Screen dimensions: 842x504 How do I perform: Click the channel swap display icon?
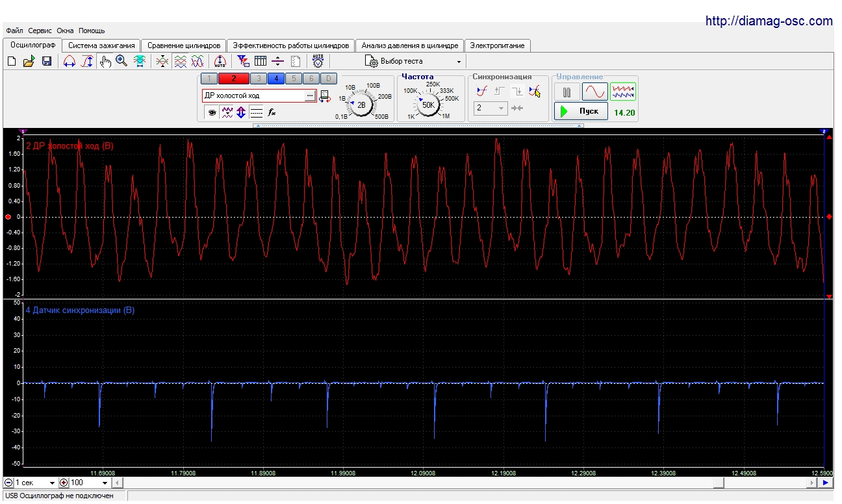tap(324, 96)
